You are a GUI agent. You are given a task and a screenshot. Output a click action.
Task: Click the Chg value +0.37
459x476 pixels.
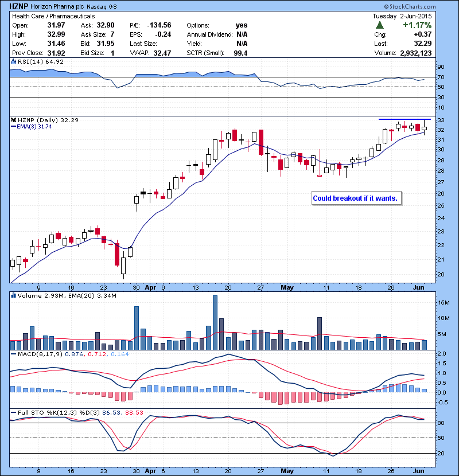pos(422,34)
